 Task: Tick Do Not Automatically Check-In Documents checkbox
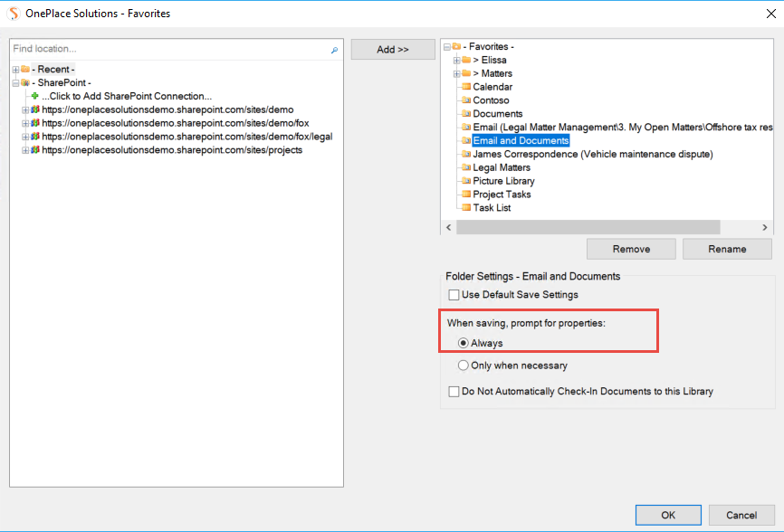(454, 392)
